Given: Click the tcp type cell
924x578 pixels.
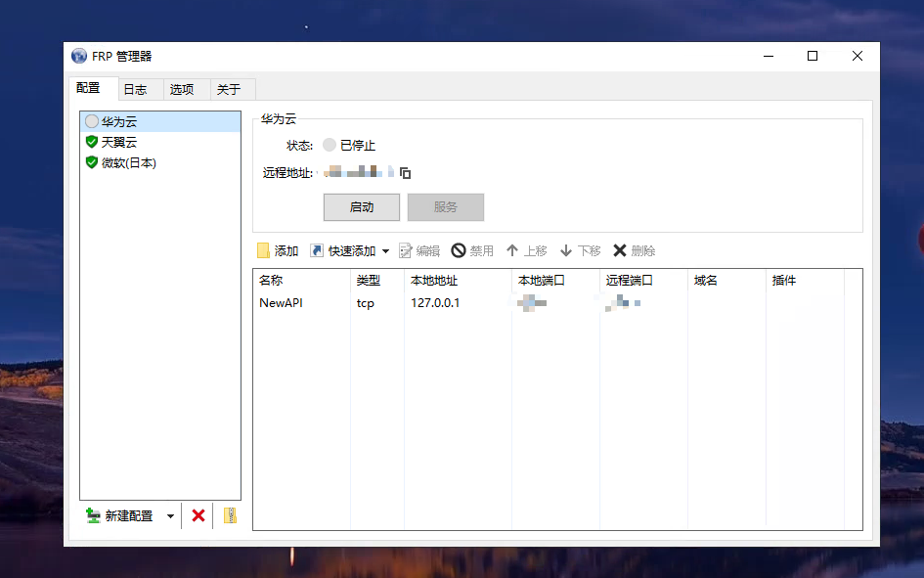Looking at the screenshot, I should (x=366, y=303).
